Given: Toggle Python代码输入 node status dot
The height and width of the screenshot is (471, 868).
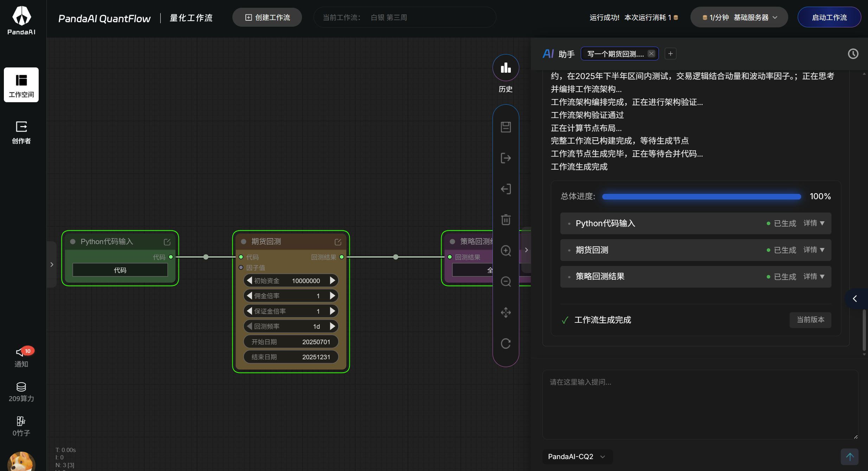Looking at the screenshot, I should 73,242.
